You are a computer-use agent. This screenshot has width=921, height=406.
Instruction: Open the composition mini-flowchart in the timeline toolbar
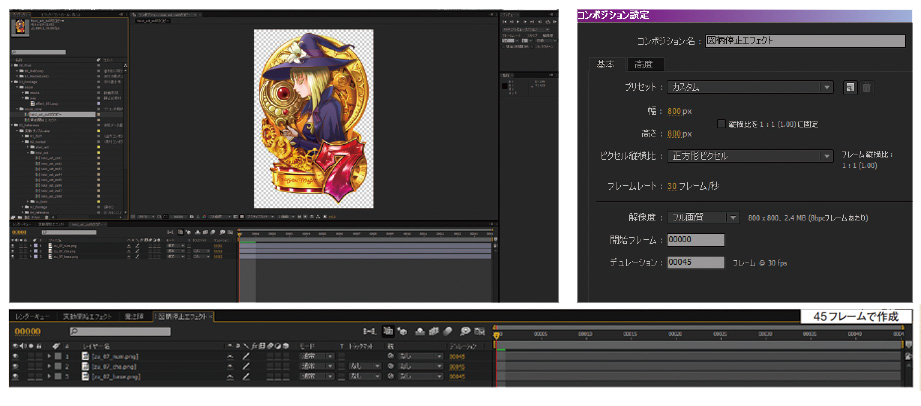pos(369,332)
